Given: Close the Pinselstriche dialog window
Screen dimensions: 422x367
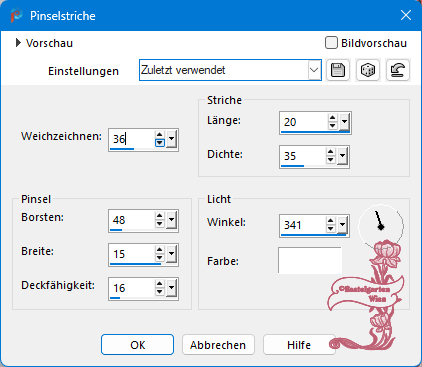Looking at the screenshot, I should (406, 15).
